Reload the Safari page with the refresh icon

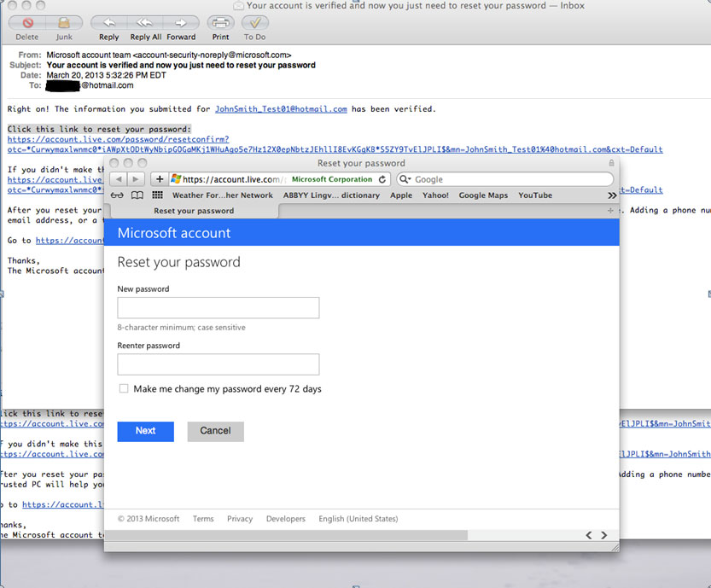click(x=382, y=179)
